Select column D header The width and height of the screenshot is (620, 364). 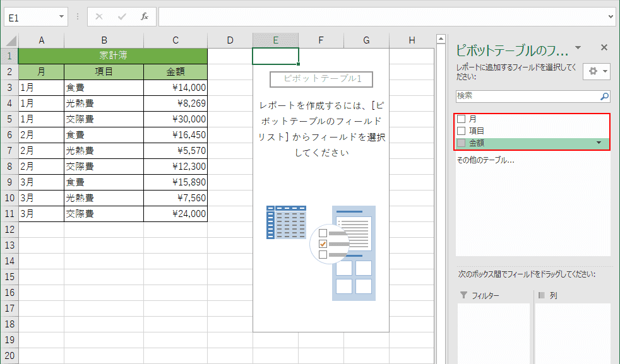click(x=230, y=40)
